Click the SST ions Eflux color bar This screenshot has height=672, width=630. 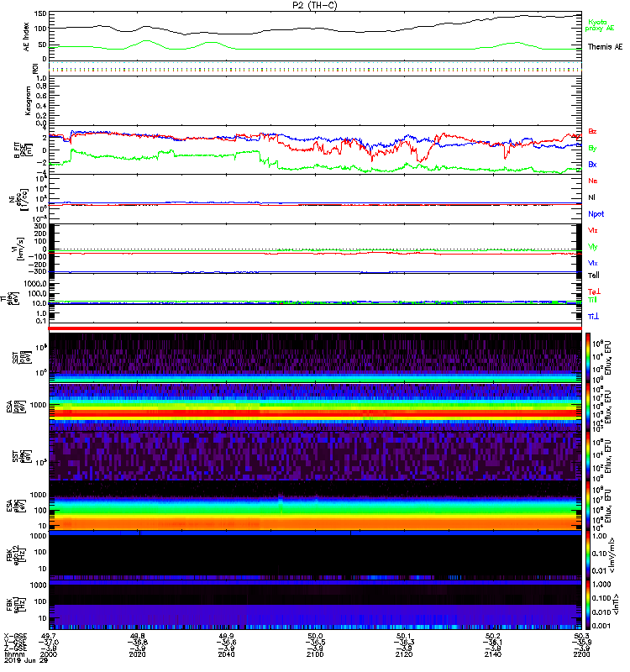click(588, 358)
